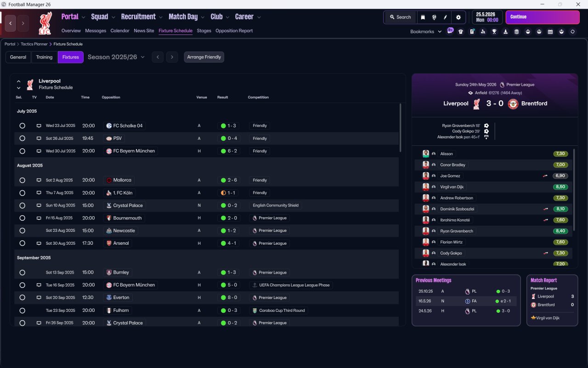Select the Bournemouth fixture radio button
Screen dimensions: 588x368
22,218
